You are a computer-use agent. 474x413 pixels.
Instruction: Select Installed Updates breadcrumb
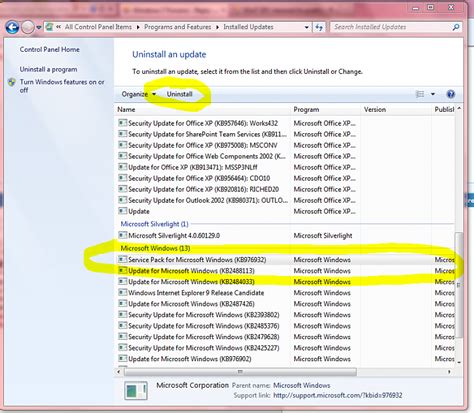[x=248, y=27]
